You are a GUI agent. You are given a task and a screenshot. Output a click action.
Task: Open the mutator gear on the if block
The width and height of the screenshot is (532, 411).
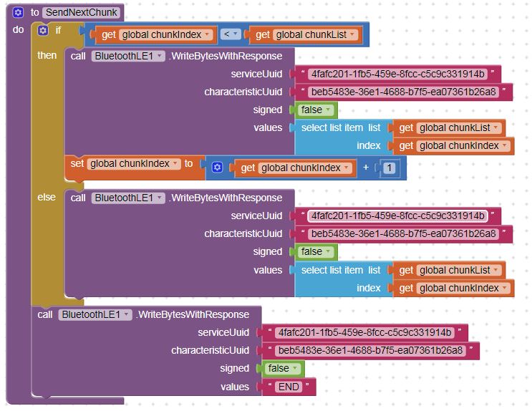click(x=43, y=31)
